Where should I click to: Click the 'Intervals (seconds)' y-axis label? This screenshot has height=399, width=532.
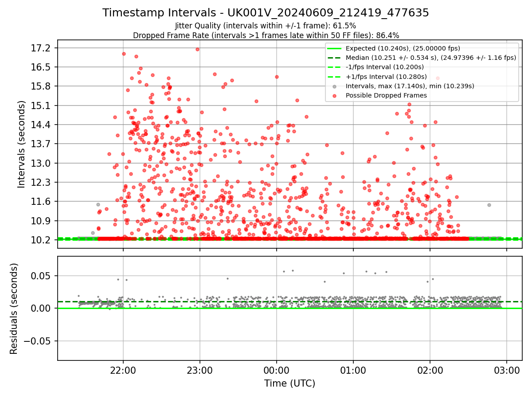point(22,144)
